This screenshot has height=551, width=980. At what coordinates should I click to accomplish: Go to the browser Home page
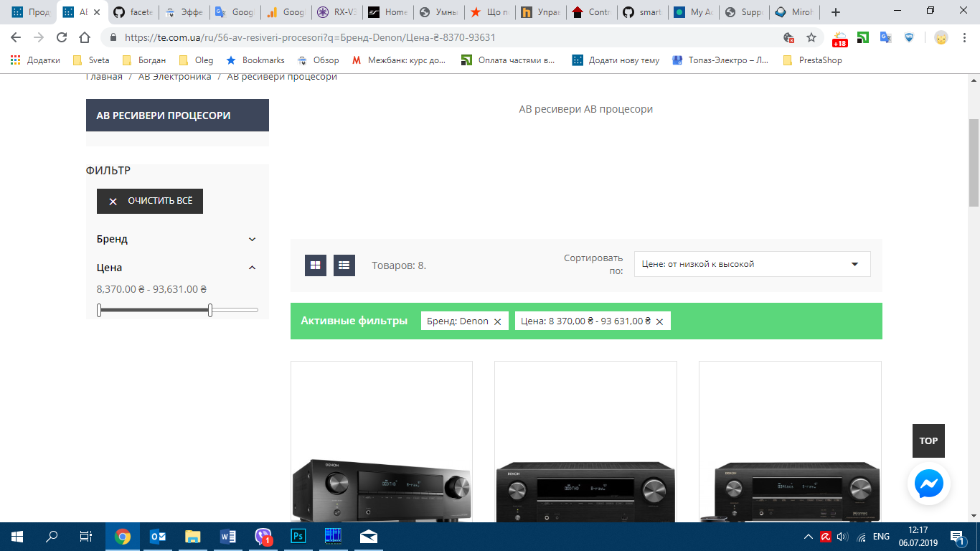85,37
